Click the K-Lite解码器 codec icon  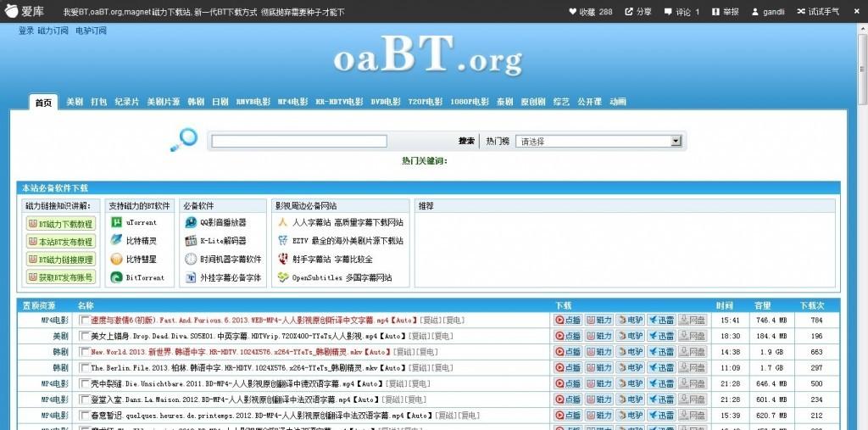[x=191, y=241]
